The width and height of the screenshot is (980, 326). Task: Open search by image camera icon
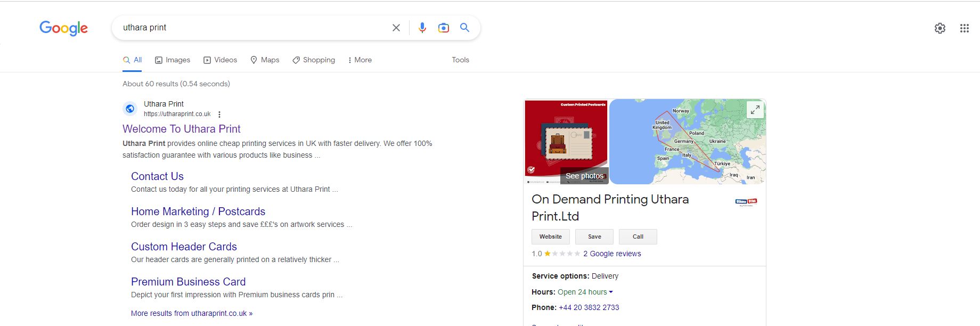point(443,28)
